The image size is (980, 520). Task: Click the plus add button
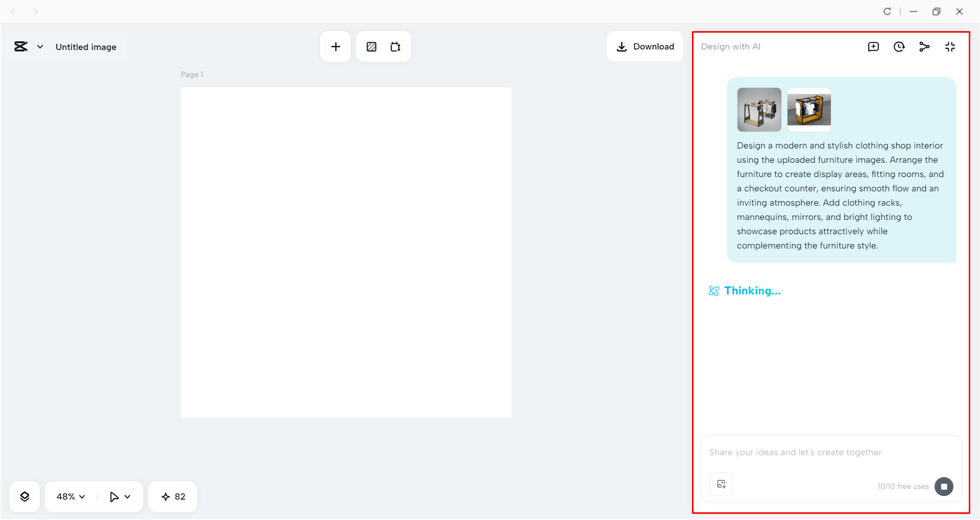pyautogui.click(x=336, y=47)
